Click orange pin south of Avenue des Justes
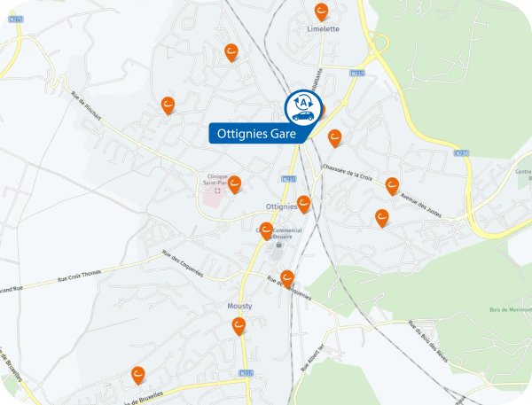 381,218
